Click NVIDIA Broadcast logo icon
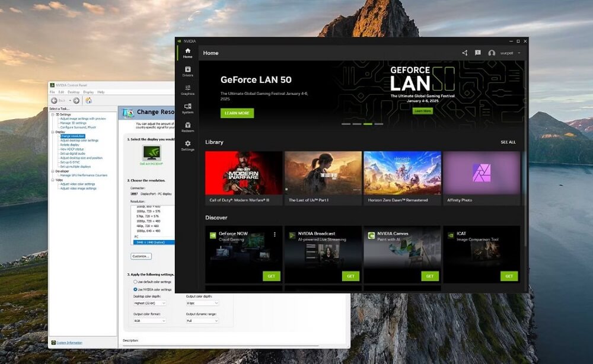Screen dimensions: 593x364 tap(292, 235)
